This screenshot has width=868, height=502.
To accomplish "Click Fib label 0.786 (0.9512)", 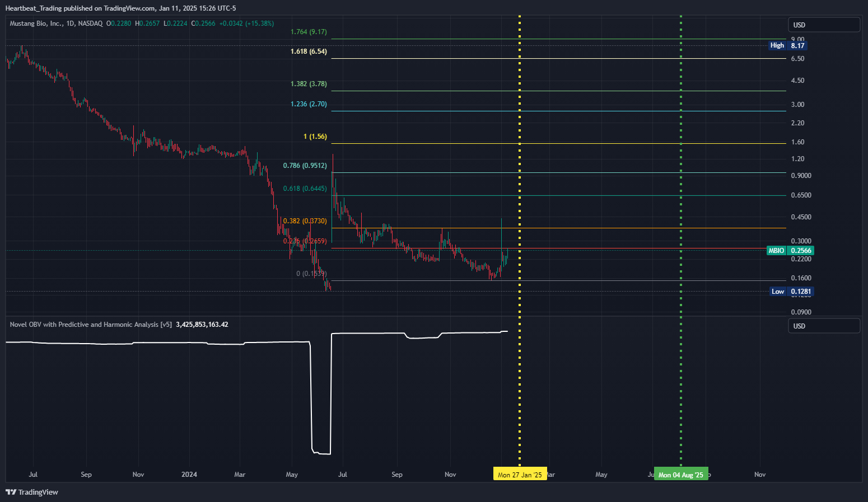I will pos(305,166).
